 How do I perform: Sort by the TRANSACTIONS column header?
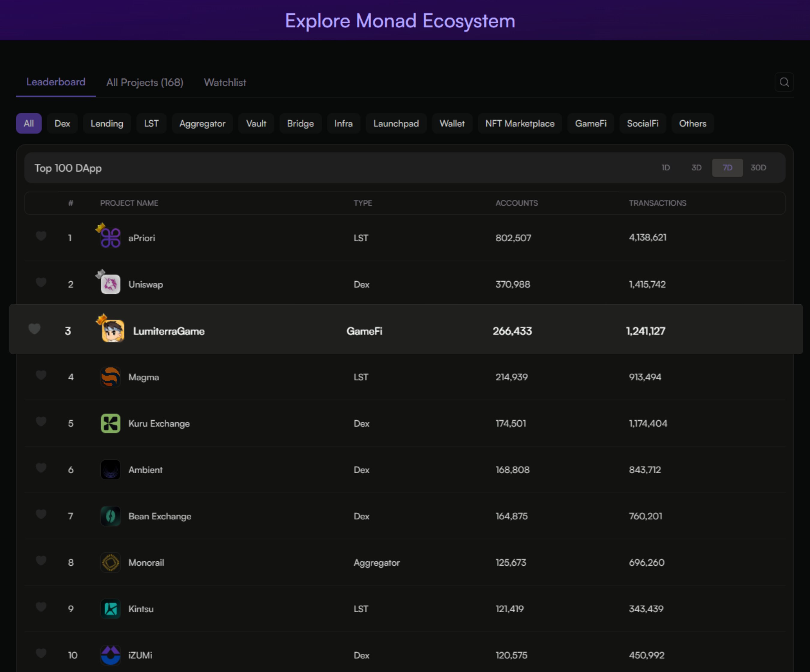click(x=658, y=203)
